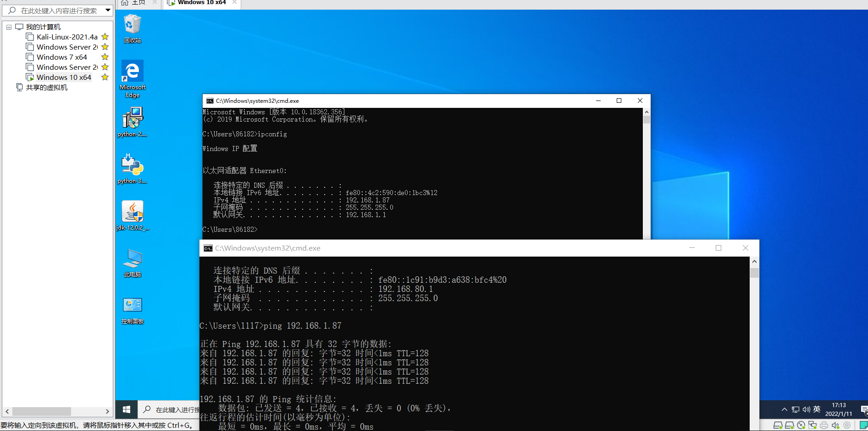Screen dimensions: 868x431
Task: Click the cmd system icon in the ipconfig window
Action: (x=210, y=101)
